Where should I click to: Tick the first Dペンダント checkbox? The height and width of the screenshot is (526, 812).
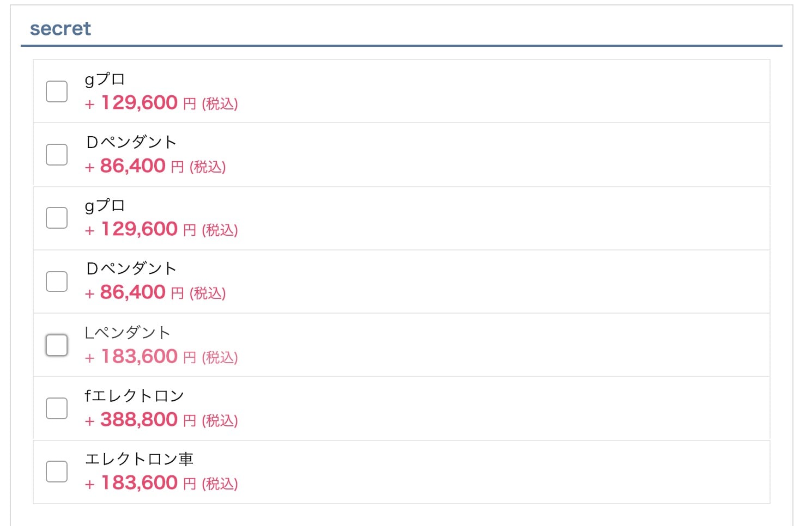tap(57, 155)
